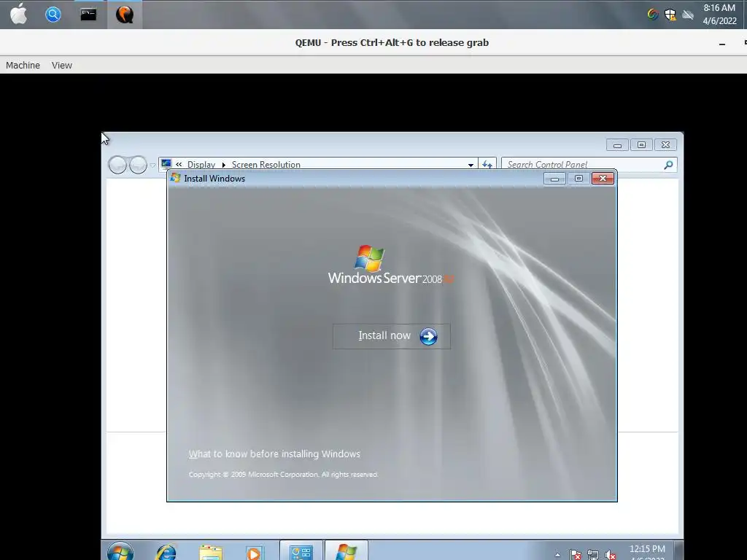The image size is (747, 560).
Task: Switch to Control Panel taskbar button
Action: click(301, 551)
